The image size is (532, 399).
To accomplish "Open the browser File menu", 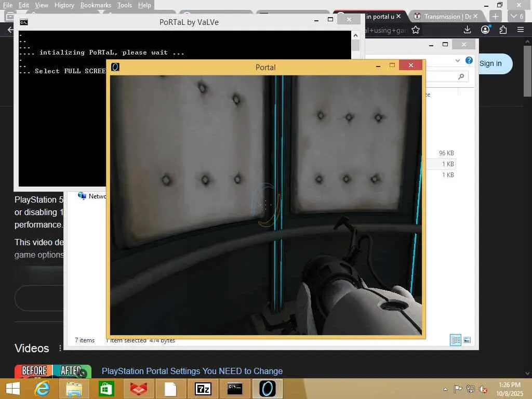I will tap(7, 5).
